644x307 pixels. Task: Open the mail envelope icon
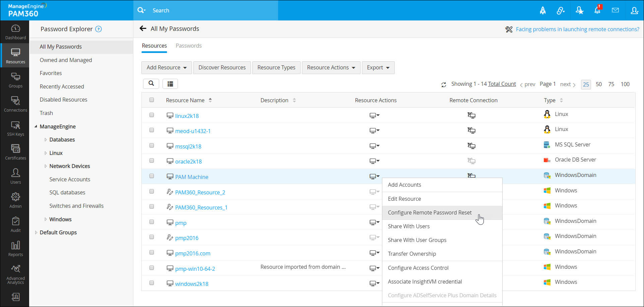click(x=615, y=10)
